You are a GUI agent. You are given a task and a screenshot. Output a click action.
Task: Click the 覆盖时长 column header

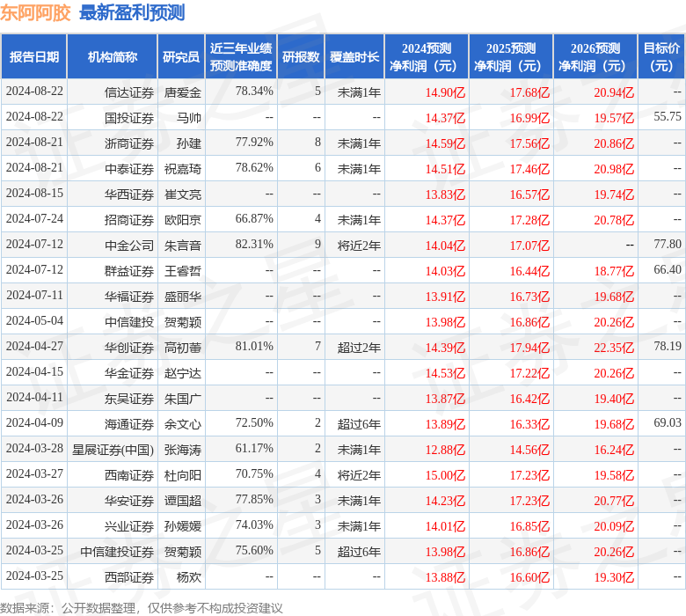[x=354, y=57]
